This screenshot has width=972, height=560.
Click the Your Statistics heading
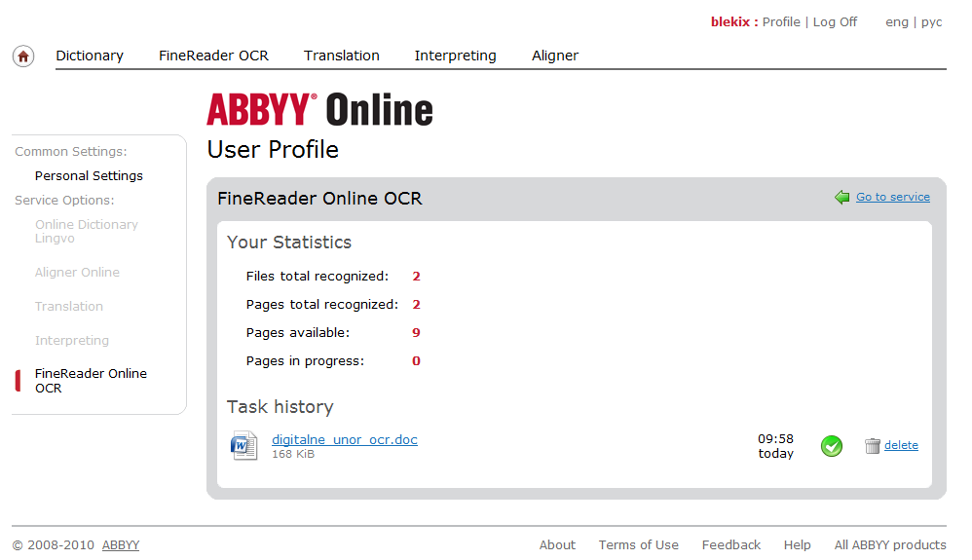pyautogui.click(x=289, y=243)
